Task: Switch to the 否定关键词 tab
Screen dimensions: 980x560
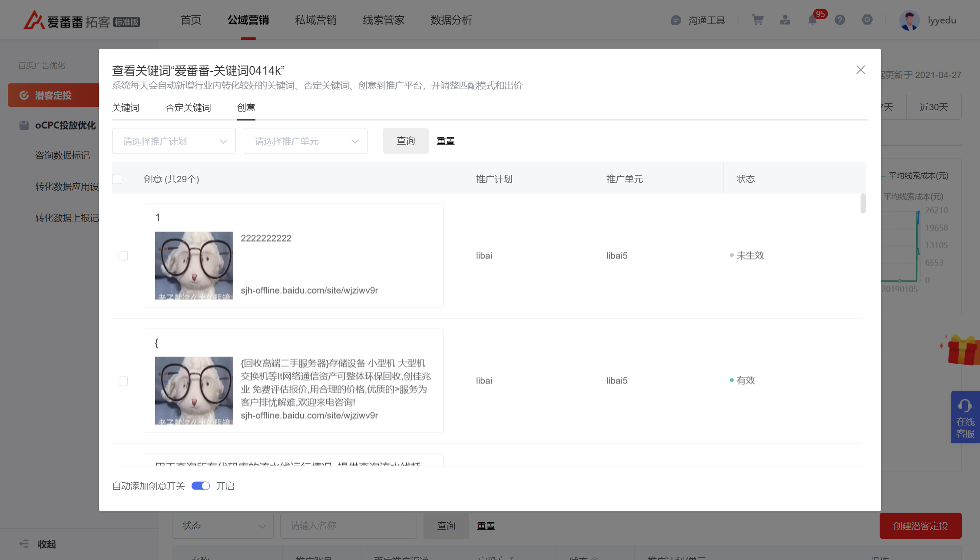Action: 188,108
